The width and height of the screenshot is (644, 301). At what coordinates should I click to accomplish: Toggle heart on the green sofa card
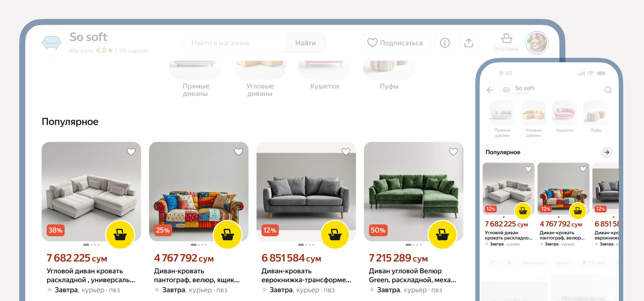pos(453,152)
